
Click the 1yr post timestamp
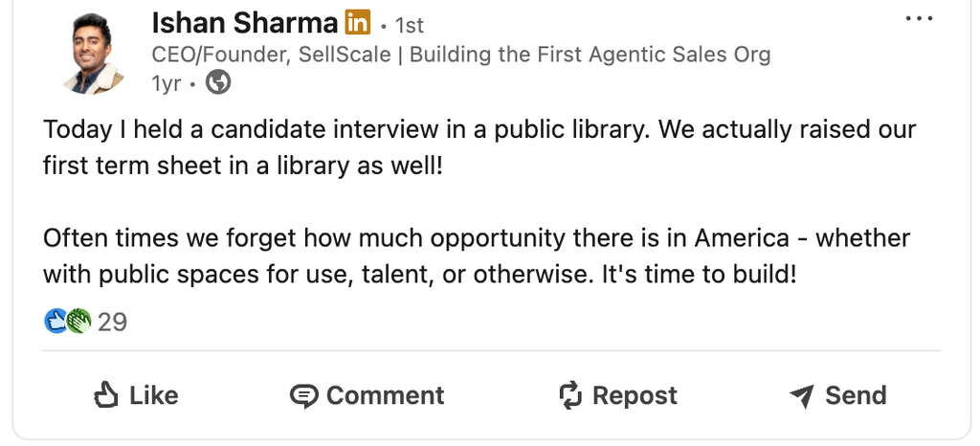click(166, 84)
